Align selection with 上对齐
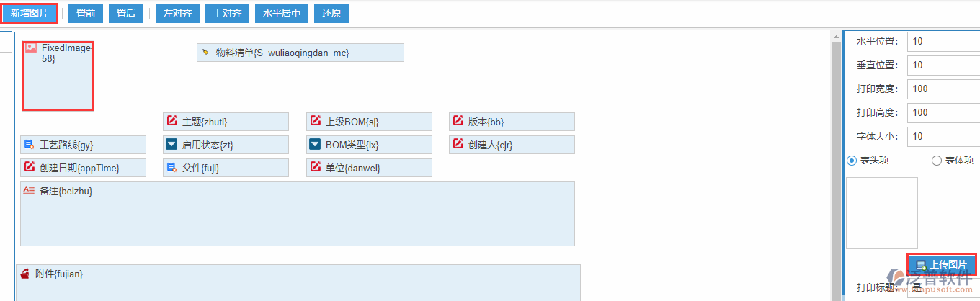Screen dimensions: 980x301 [228, 13]
